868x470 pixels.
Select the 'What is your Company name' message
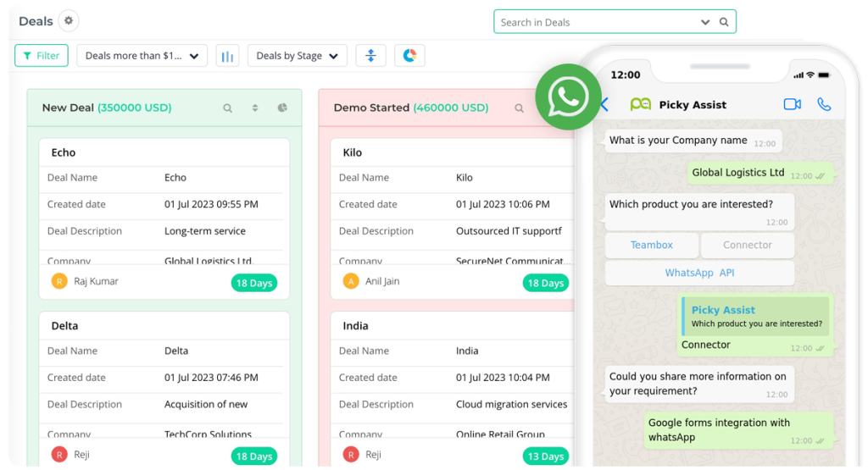693,141
